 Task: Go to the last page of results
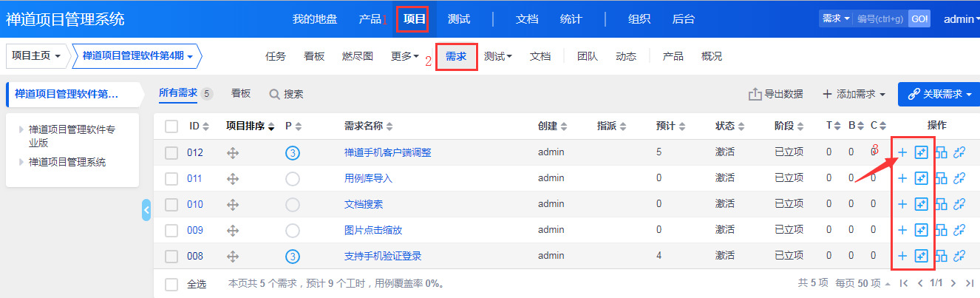point(970,283)
